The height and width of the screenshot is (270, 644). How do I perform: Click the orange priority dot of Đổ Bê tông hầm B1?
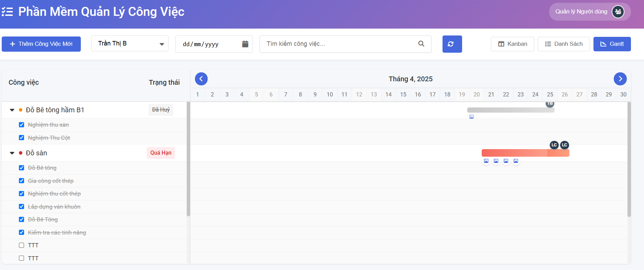(x=21, y=110)
